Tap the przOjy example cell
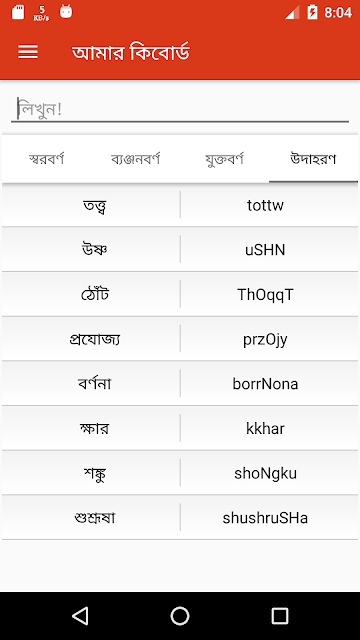This screenshot has height=640, width=360. coord(265,339)
